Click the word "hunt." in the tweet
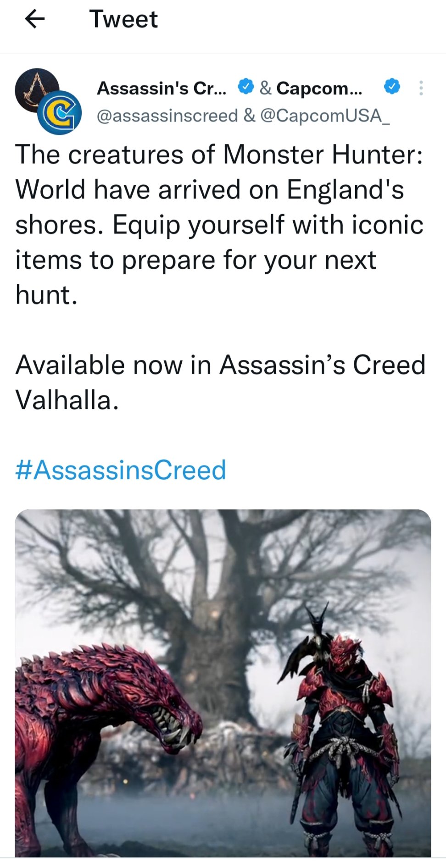Screen dimensions: 446x868 click(x=46, y=294)
